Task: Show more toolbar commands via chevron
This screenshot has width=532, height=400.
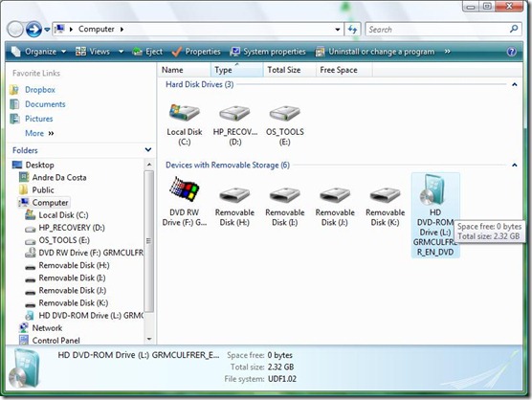Action: click(x=448, y=52)
